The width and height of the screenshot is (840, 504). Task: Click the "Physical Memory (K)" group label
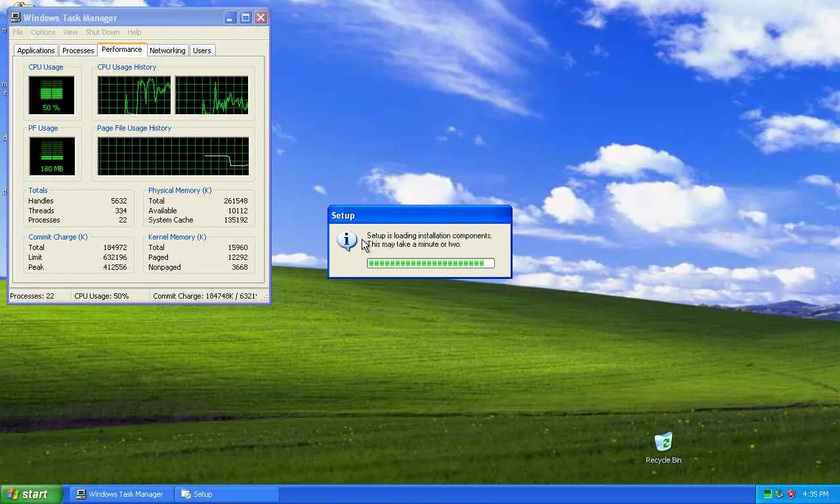(x=180, y=190)
